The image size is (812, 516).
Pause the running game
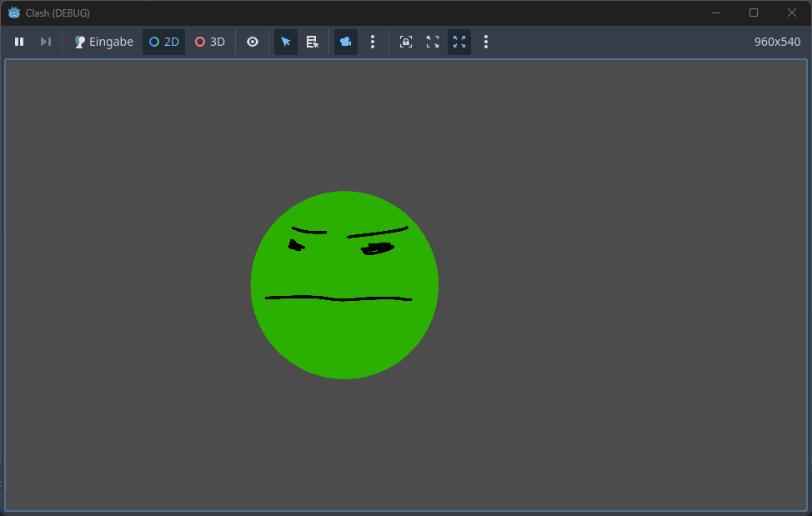19,42
